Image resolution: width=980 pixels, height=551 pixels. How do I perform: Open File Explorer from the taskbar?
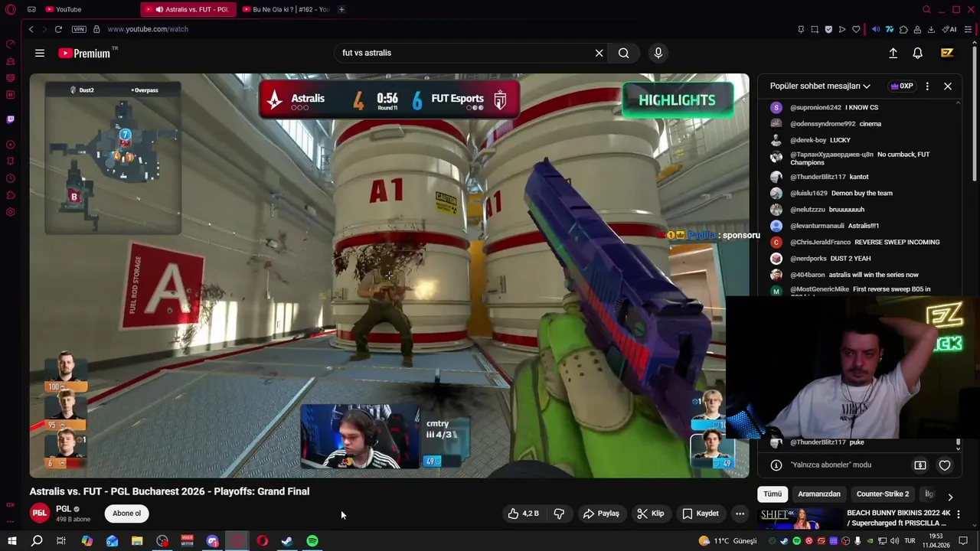pos(137,541)
